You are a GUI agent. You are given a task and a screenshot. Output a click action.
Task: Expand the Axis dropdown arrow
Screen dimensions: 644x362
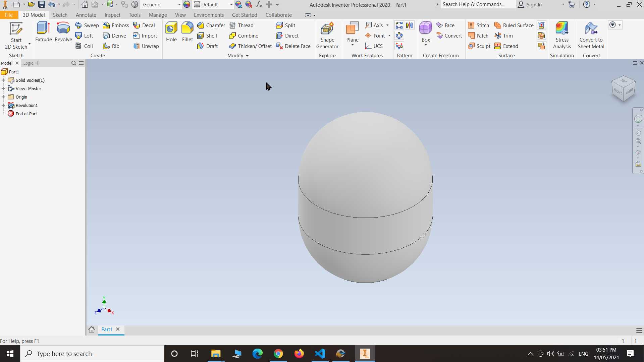tap(387, 25)
